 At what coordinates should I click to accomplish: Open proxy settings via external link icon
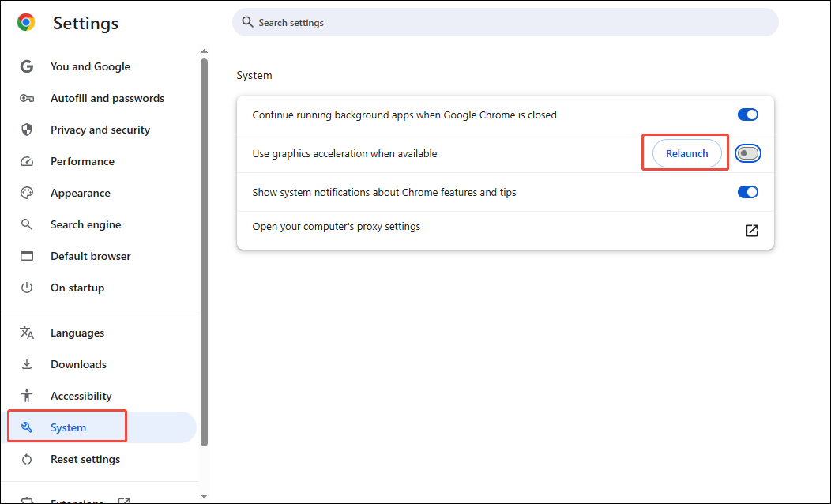tap(751, 230)
